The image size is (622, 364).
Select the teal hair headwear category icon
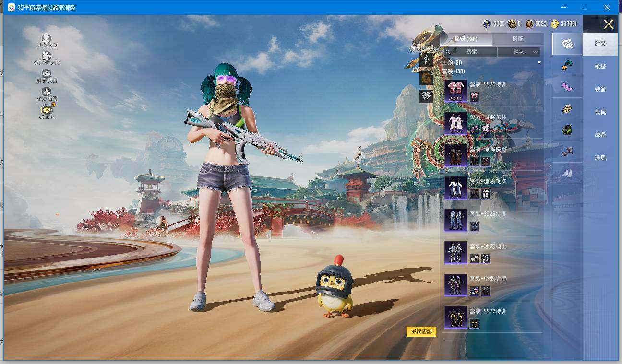pyautogui.click(x=567, y=66)
